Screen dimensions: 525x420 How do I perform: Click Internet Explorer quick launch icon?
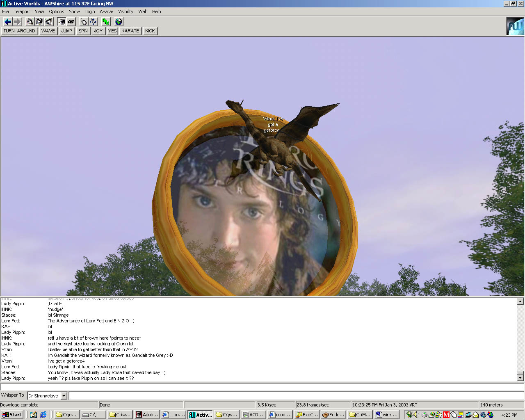43,415
